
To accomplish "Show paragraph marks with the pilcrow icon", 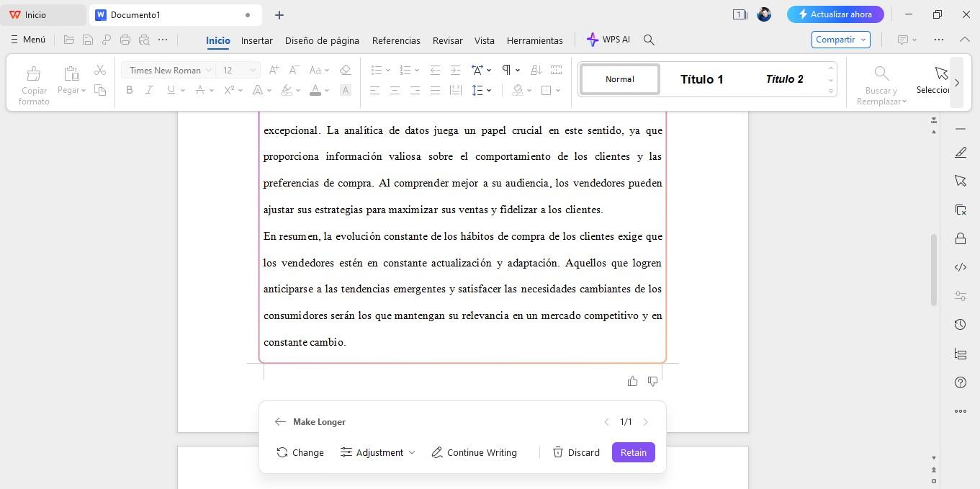I will [x=506, y=70].
